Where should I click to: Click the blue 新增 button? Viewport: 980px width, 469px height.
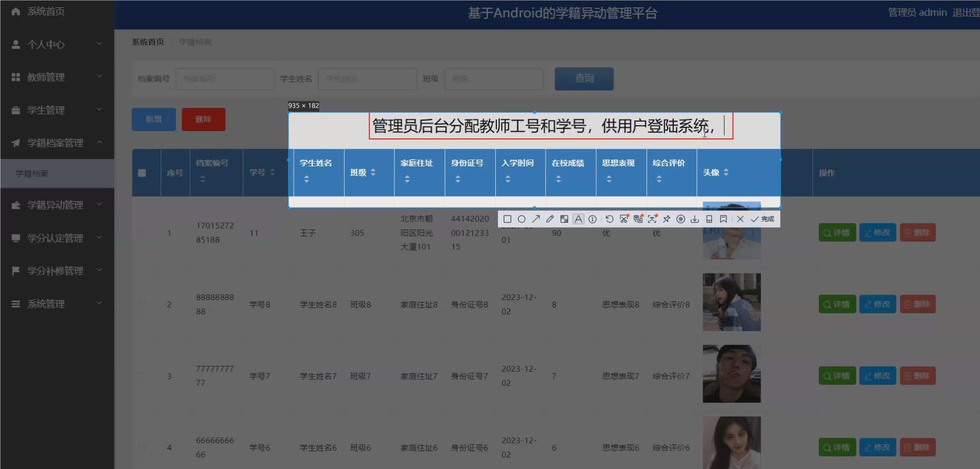[154, 119]
